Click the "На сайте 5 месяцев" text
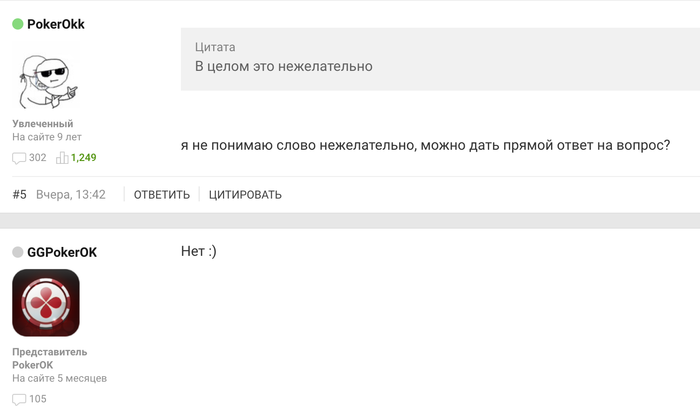The width and height of the screenshot is (700, 415). tap(59, 379)
